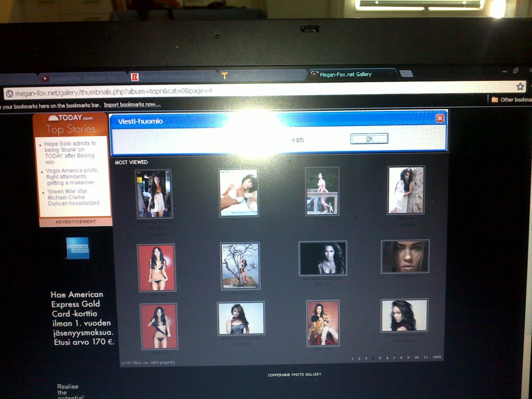Click the American Express logo ad
The height and width of the screenshot is (399, 532).
click(x=78, y=248)
